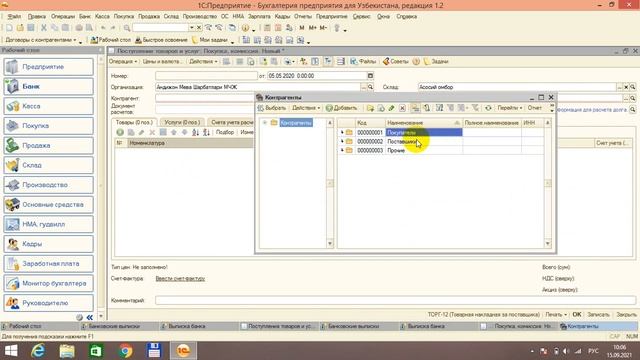Open Заработная плата section in sidebar
Screen dimensions: 640x360
pos(49,264)
